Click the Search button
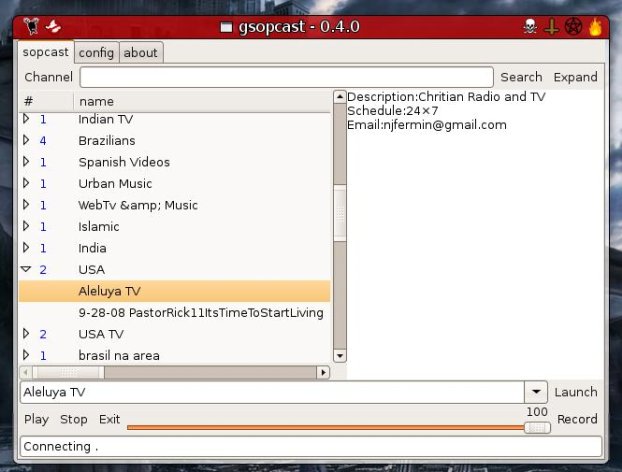Viewport: 622px width, 472px height. (521, 77)
